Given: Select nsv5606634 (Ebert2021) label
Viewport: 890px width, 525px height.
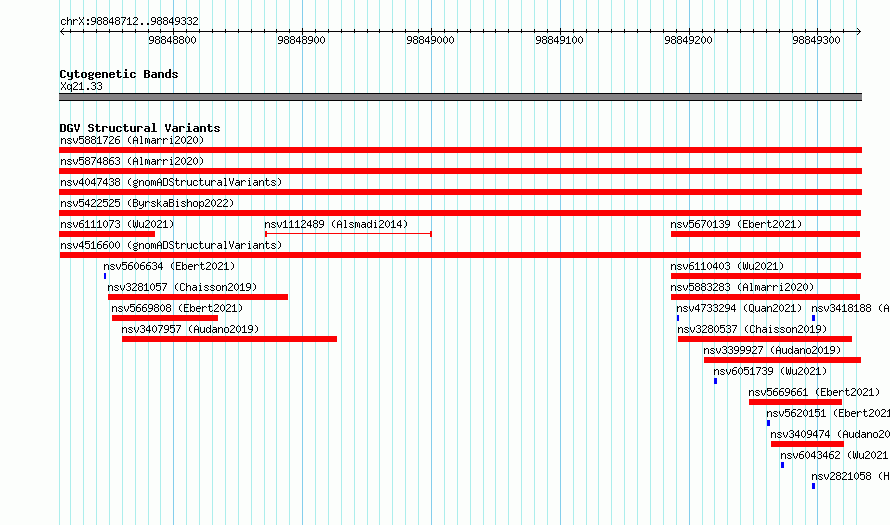Looking at the screenshot, I should point(169,266).
